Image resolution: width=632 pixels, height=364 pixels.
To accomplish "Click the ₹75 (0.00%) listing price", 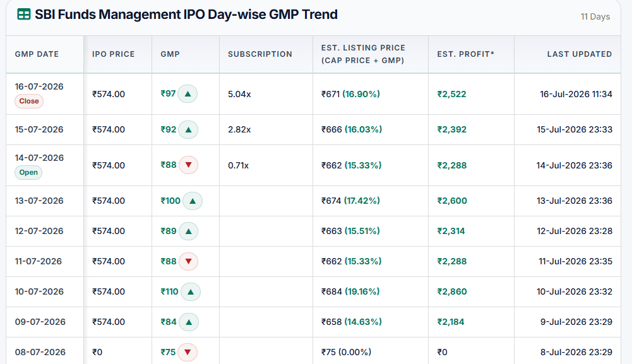I will click(346, 352).
